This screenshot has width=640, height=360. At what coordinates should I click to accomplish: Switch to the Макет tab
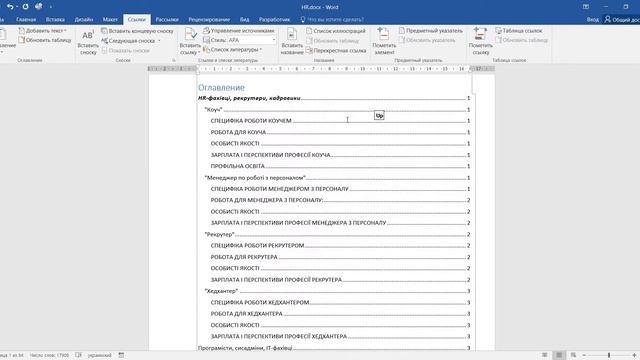click(110, 19)
